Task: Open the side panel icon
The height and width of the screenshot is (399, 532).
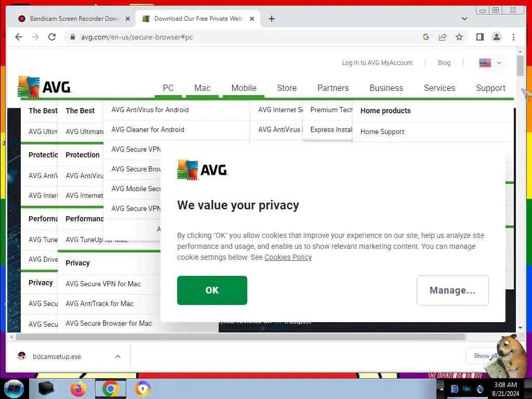Action: [480, 37]
